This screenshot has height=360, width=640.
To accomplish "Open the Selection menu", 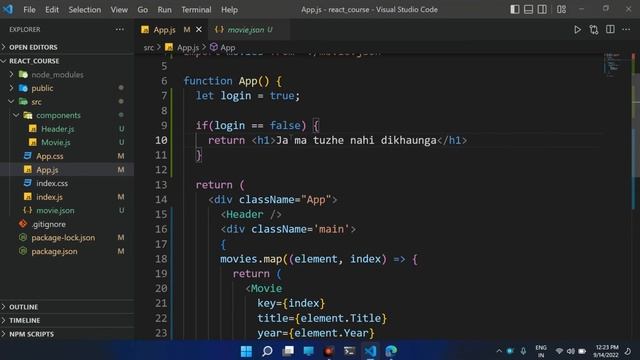I will (84, 9).
